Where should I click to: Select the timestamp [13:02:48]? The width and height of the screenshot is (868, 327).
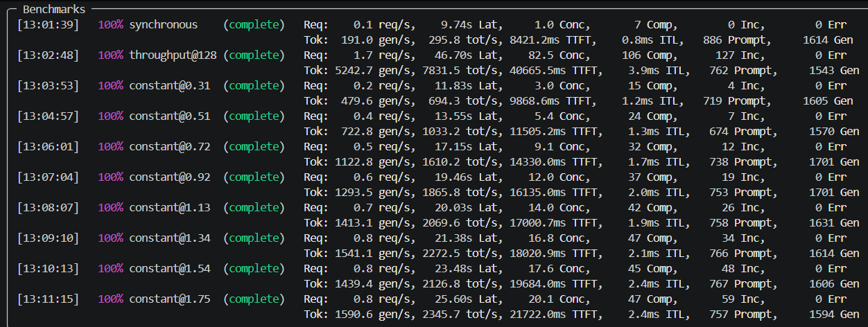coord(49,55)
